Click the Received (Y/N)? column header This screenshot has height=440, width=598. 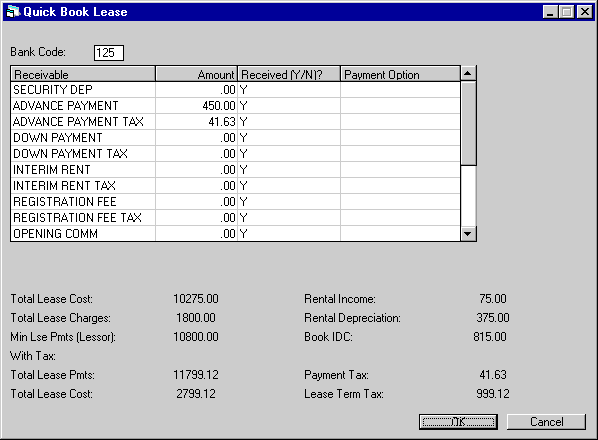pyautogui.click(x=289, y=74)
